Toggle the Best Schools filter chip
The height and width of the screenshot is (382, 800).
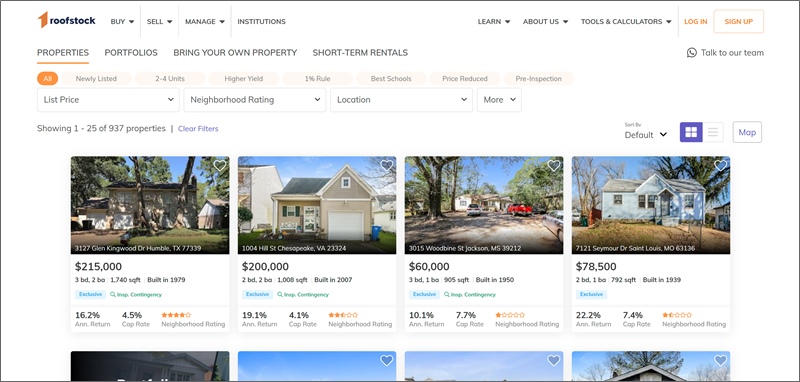point(391,79)
